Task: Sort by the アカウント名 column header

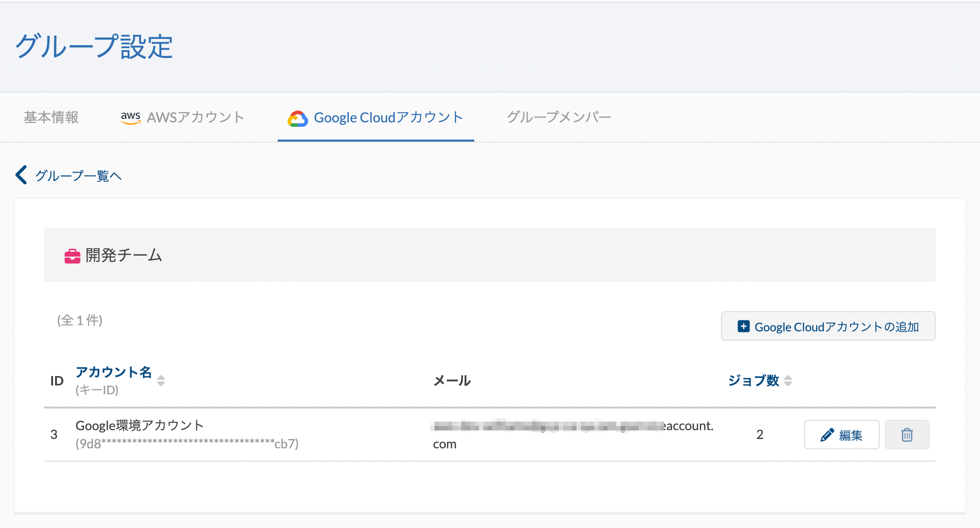Action: click(114, 372)
